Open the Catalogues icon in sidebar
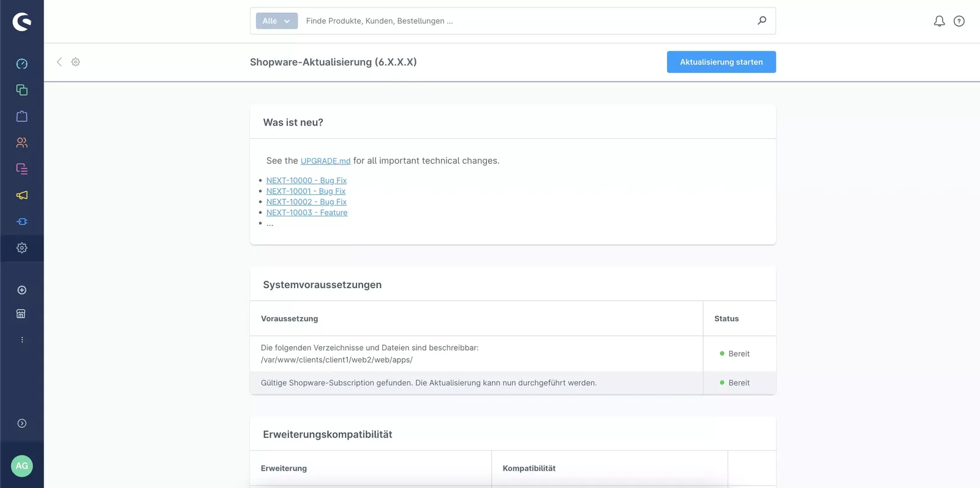Screen dimensions: 980x488 [22, 90]
